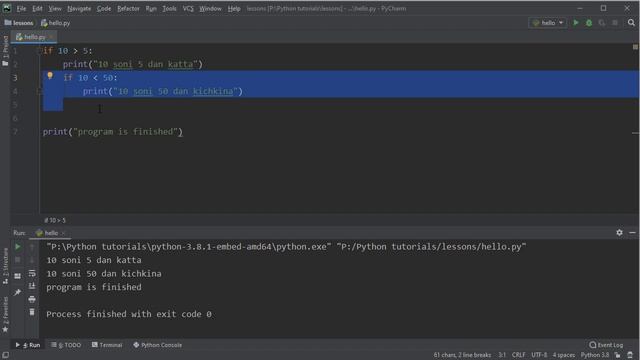The width and height of the screenshot is (640, 360).
Task: Open the Window menu
Action: click(210, 8)
